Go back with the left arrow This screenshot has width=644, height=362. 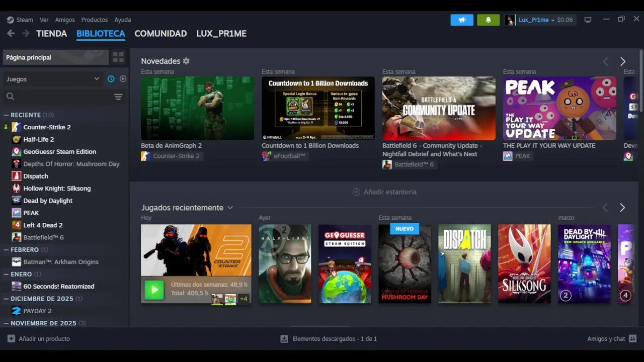[x=11, y=34]
